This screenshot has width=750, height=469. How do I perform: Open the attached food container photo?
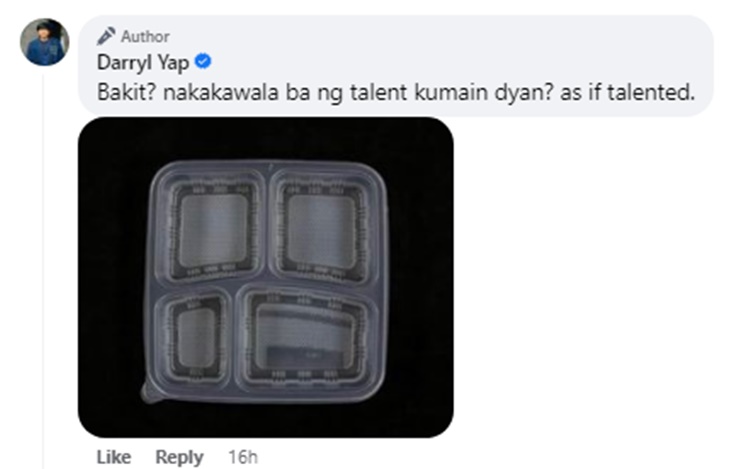[x=266, y=277]
